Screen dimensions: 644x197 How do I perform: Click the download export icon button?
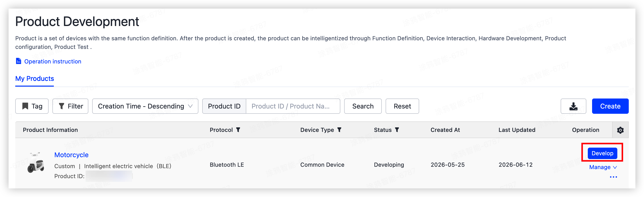click(x=573, y=106)
